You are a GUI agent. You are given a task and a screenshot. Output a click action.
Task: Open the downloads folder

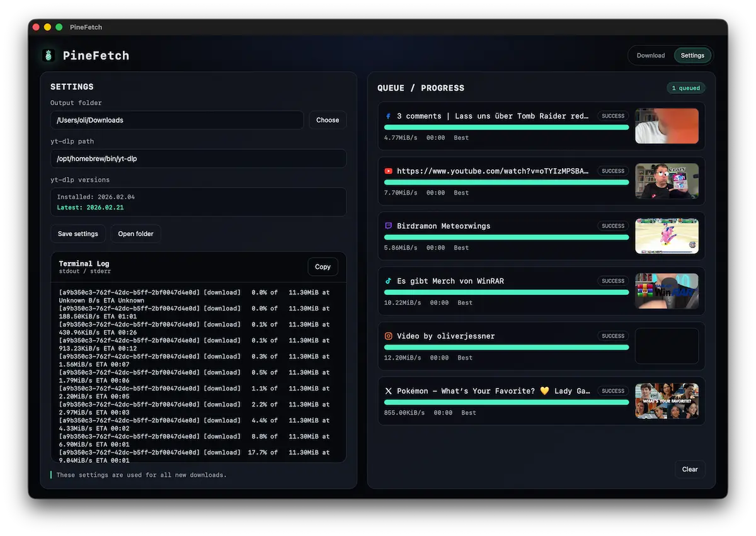[135, 233]
